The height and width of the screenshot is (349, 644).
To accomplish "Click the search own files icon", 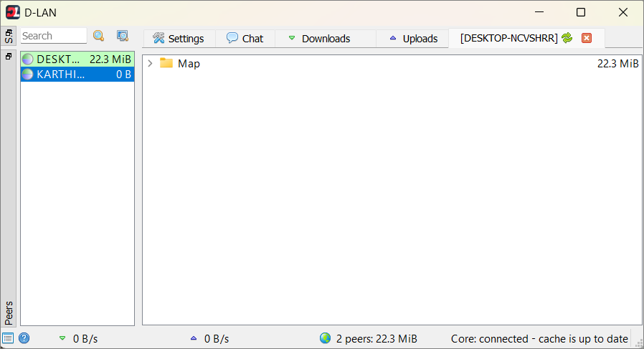I will [123, 36].
